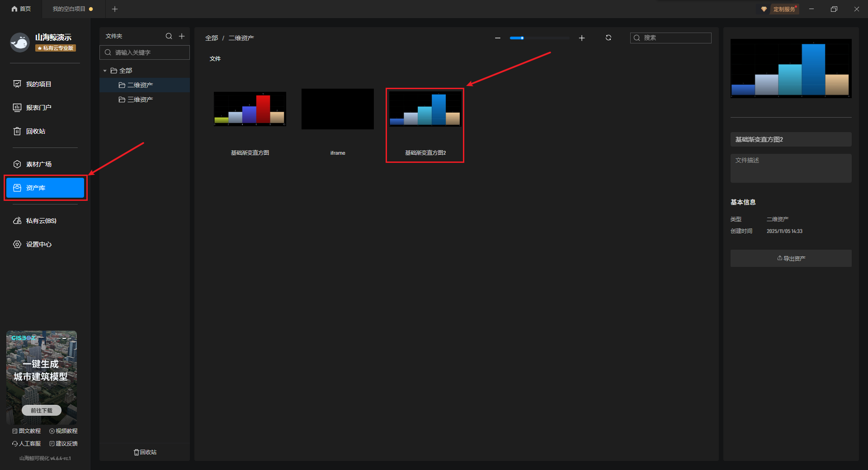This screenshot has width=868, height=470.
Task: Switch to the 首页 tab
Action: pyautogui.click(x=21, y=9)
